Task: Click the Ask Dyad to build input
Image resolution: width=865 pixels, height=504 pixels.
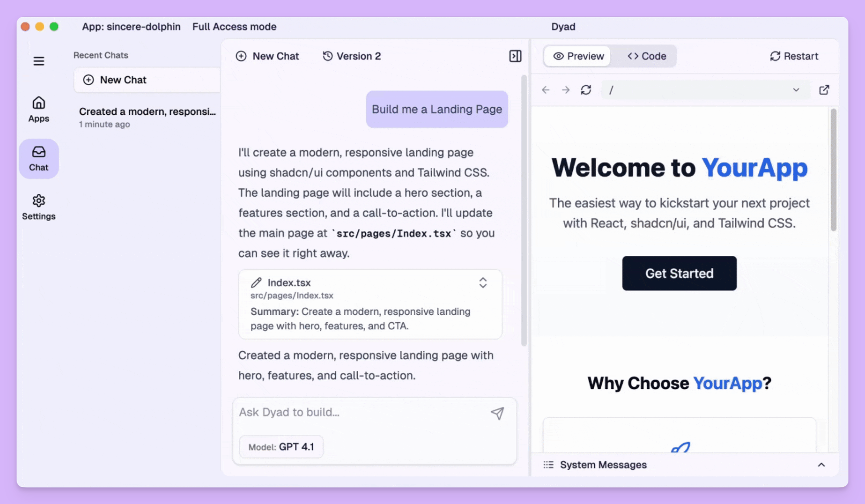Action: pyautogui.click(x=359, y=412)
